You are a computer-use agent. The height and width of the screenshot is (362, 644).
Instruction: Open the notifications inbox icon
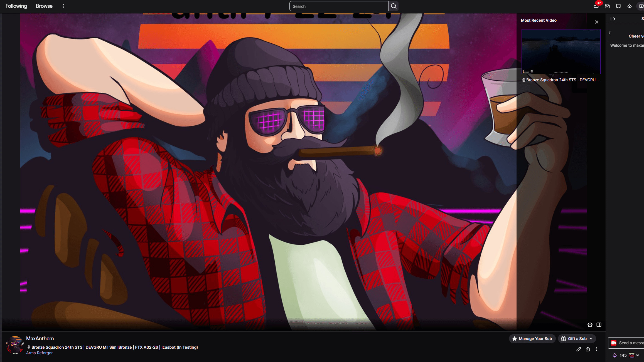coord(607,6)
